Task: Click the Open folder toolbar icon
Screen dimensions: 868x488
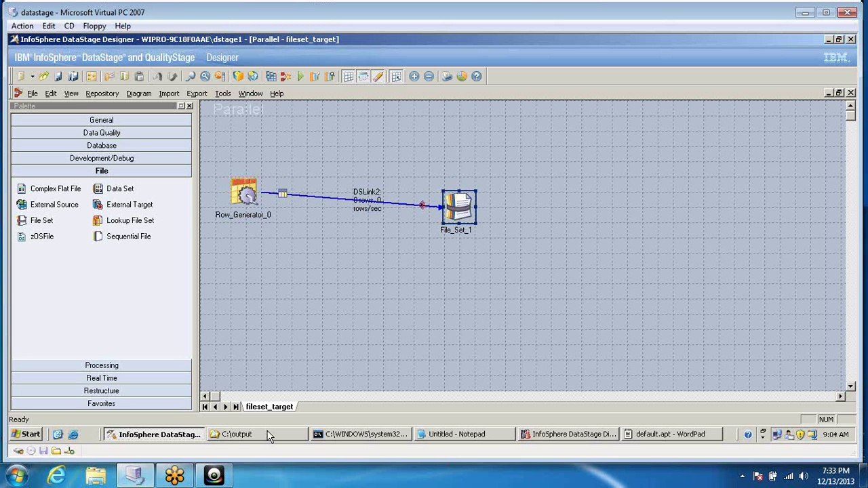Action: [x=43, y=77]
